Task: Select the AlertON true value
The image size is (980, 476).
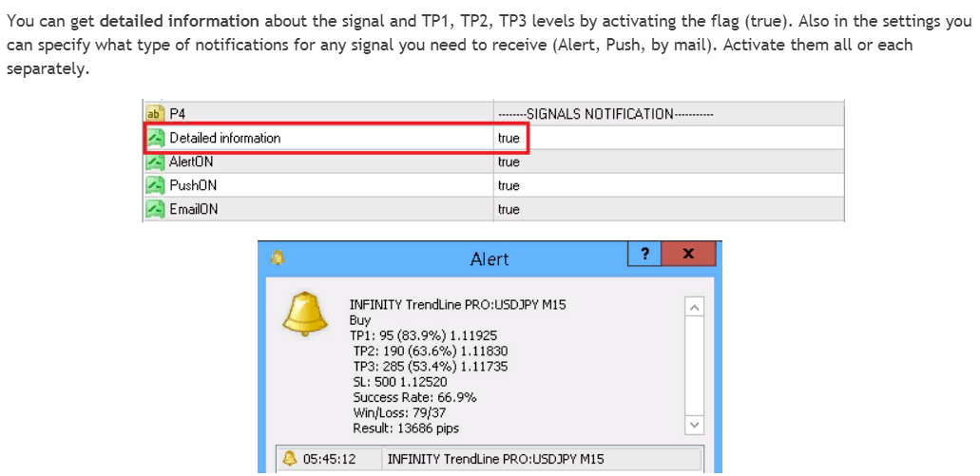Action: pos(509,162)
